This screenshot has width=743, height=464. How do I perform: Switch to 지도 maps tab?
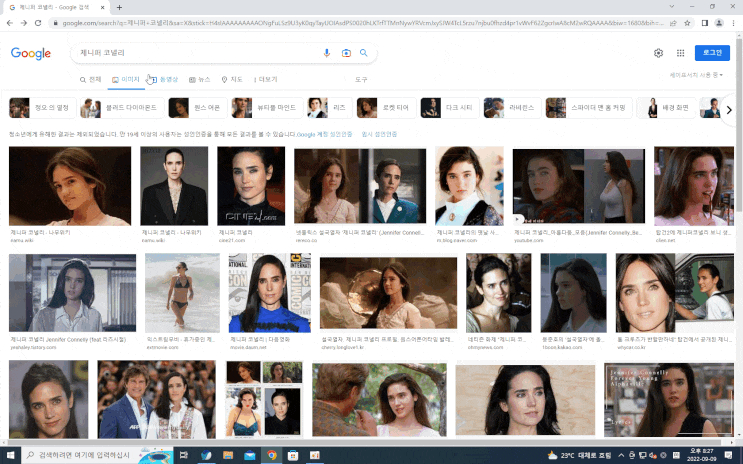232,80
